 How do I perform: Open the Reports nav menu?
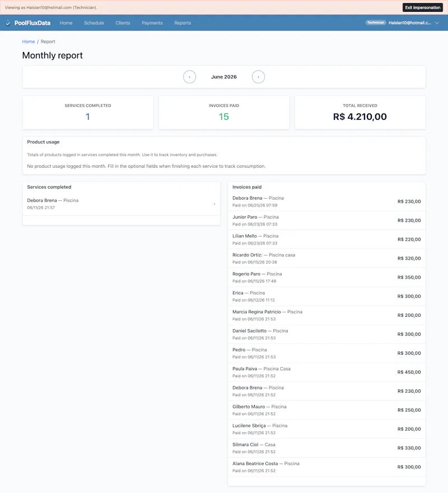click(183, 23)
